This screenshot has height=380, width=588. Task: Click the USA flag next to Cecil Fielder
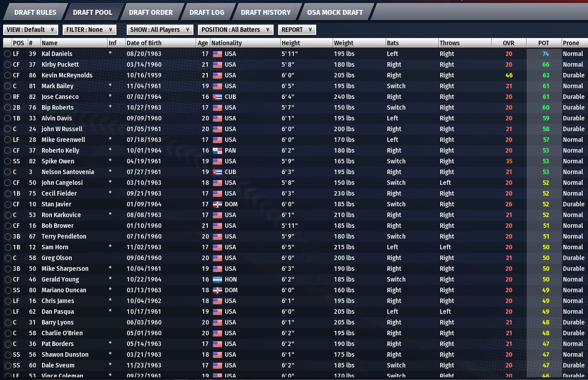217,193
